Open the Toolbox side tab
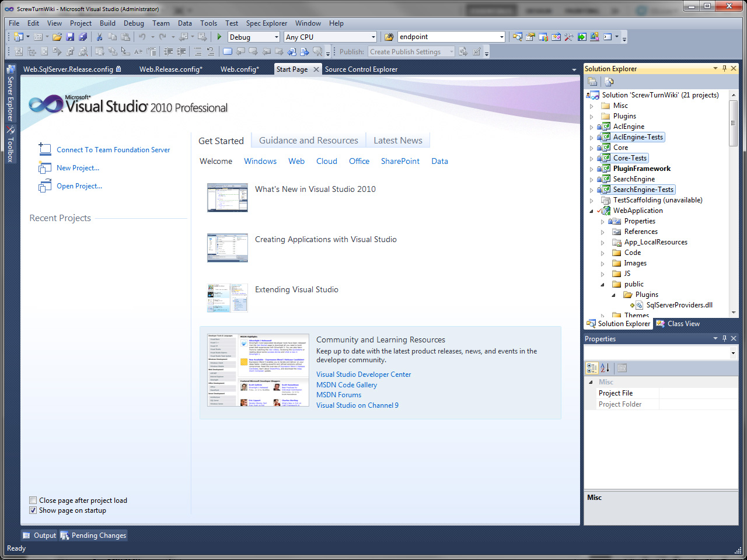Image resolution: width=747 pixels, height=560 pixels. [10, 144]
